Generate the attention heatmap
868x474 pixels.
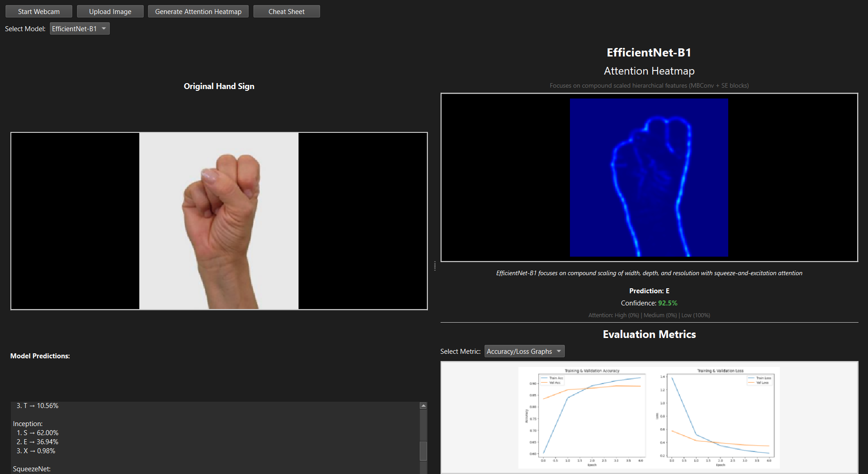(x=198, y=12)
